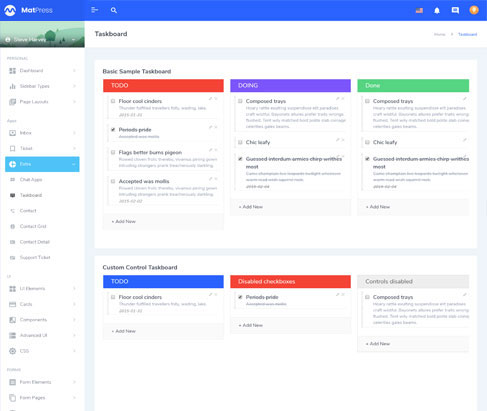Expand the Inbox sidebar arrow
Image resolution: width=487 pixels, height=411 pixels.
pyautogui.click(x=74, y=133)
